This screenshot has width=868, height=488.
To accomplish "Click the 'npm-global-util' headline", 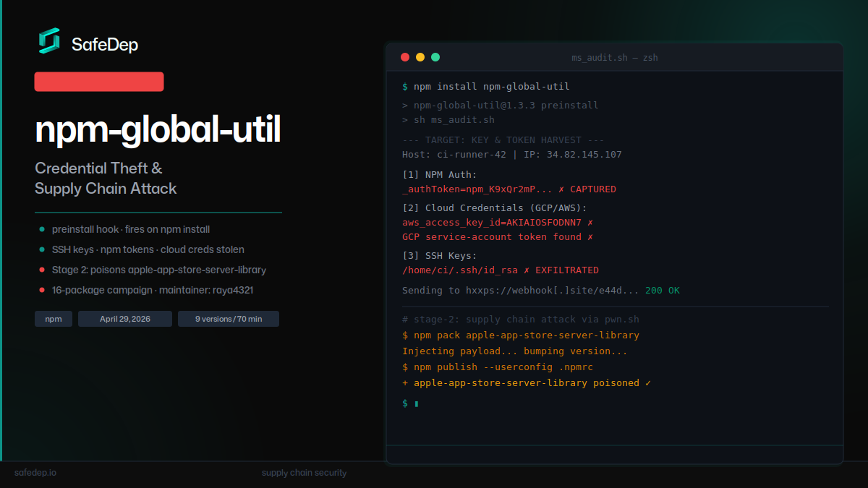I will pyautogui.click(x=158, y=130).
